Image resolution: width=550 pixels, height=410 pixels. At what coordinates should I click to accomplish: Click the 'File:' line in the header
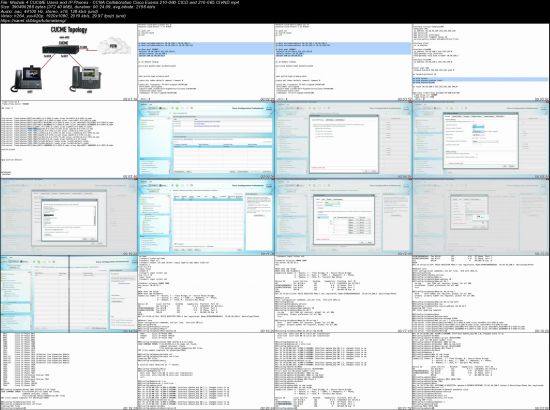pyautogui.click(x=120, y=2)
